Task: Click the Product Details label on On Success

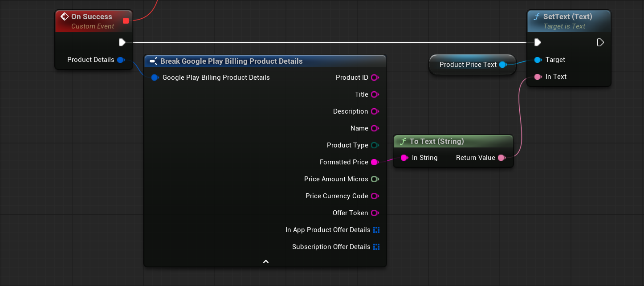Action: [x=91, y=60]
